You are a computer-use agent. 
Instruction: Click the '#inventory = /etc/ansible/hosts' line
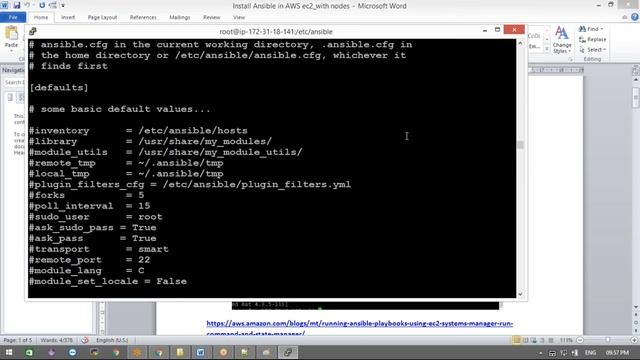[x=138, y=131]
